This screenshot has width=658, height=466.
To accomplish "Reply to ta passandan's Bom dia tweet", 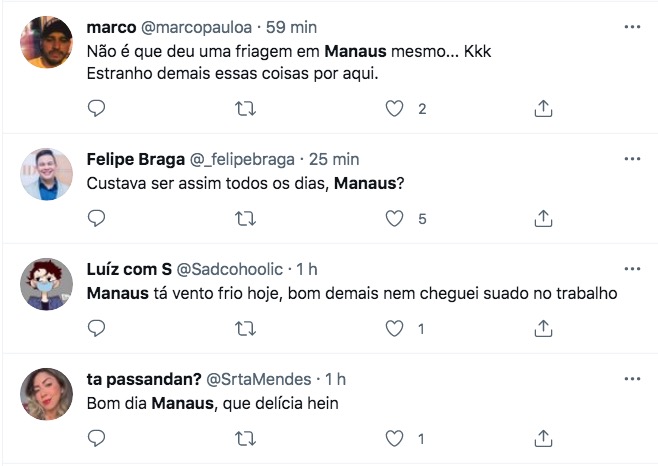I will tap(97, 438).
